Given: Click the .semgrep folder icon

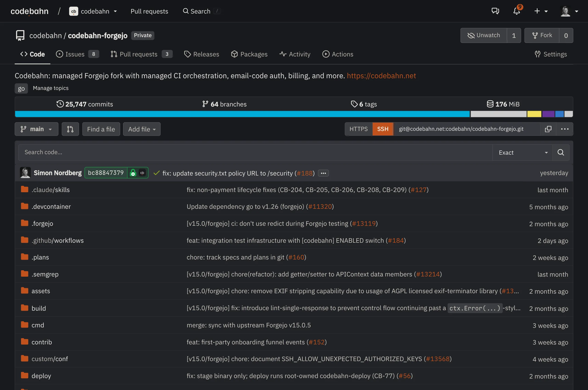Looking at the screenshot, I should [25, 274].
